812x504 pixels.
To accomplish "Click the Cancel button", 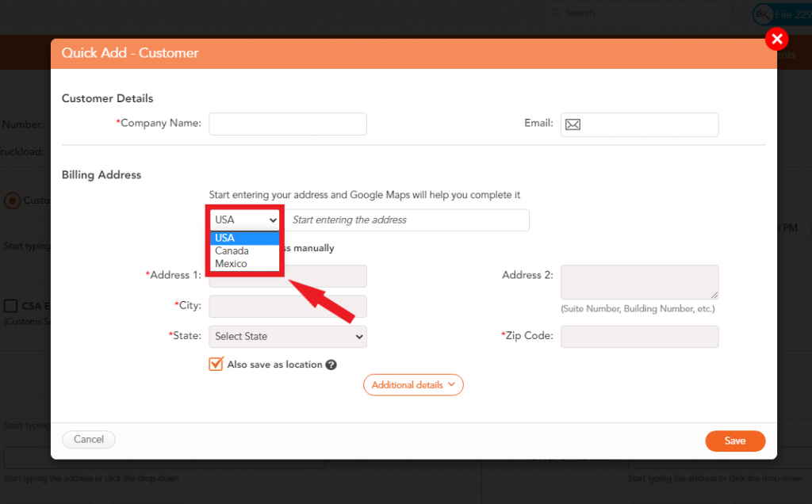I will click(89, 439).
